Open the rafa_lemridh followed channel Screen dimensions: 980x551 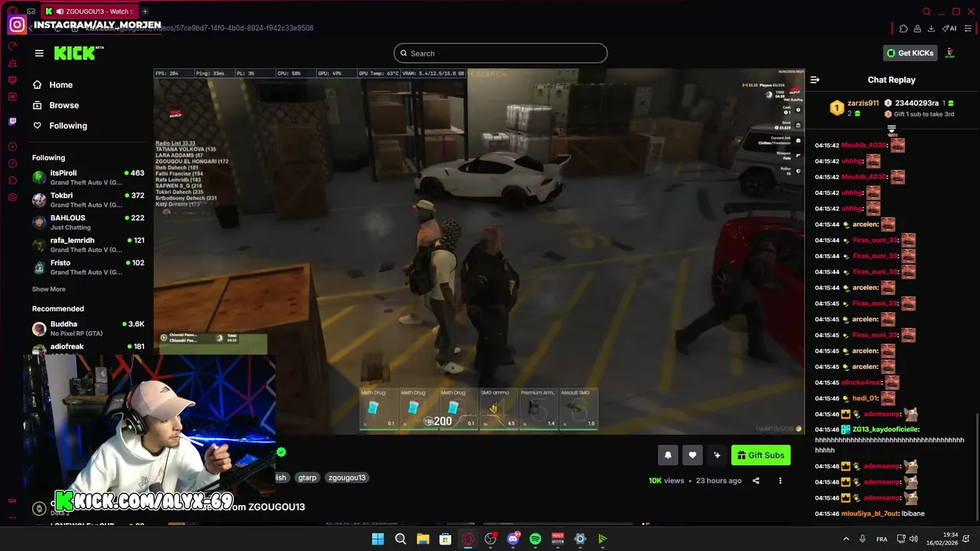[88, 245]
